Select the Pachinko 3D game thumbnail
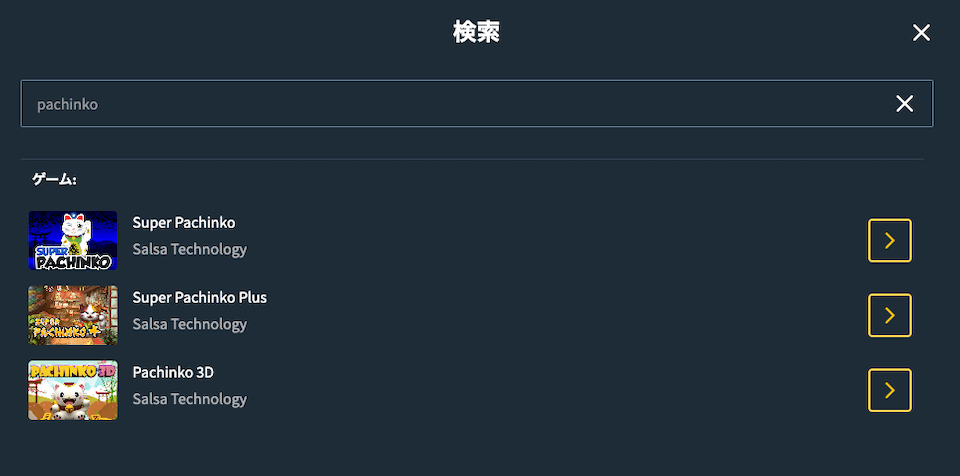 click(73, 390)
